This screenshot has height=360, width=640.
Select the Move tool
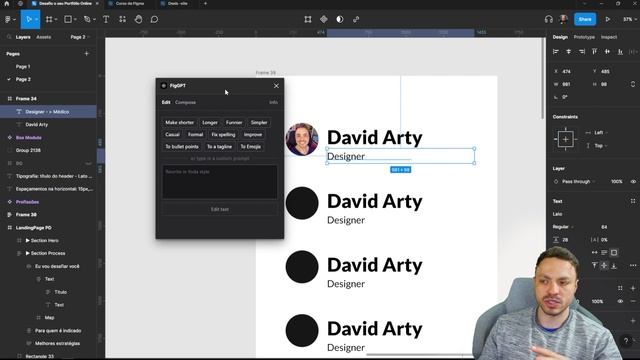click(29, 19)
